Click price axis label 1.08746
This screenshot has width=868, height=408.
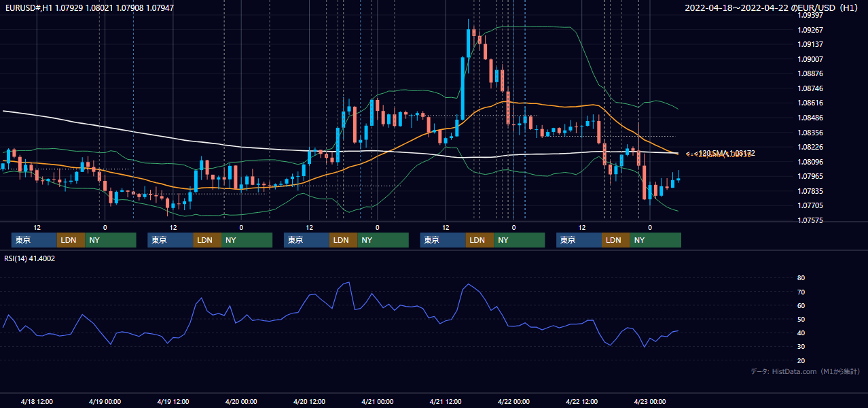810,88
